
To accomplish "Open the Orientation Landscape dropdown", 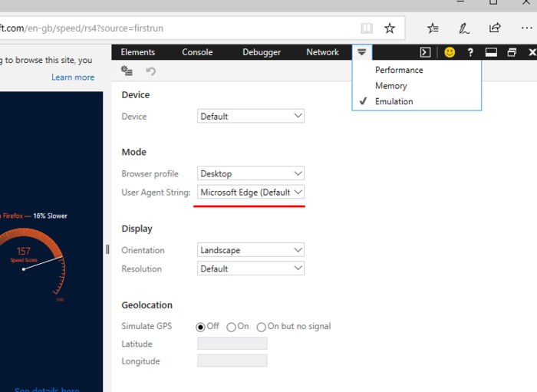I will click(251, 250).
